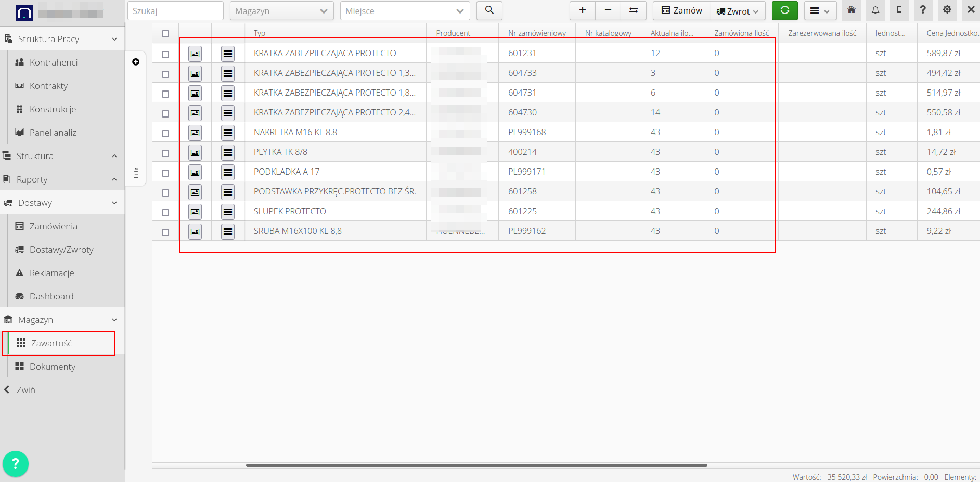Tick the checkbox next to SLUPEK PROTECTO
980x482 pixels.
(x=165, y=212)
